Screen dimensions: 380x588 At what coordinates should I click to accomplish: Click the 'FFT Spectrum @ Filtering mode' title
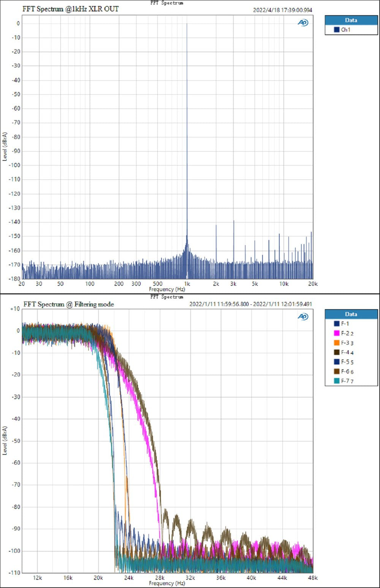coord(68,304)
